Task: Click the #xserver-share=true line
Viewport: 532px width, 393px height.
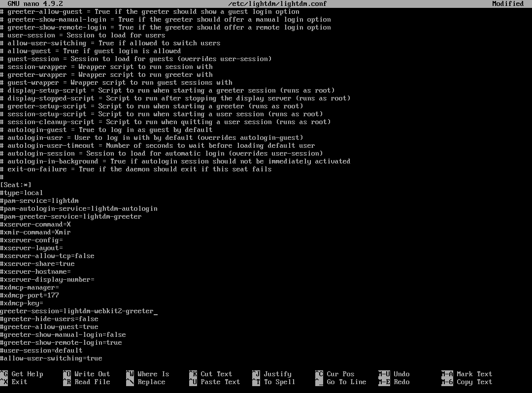Action: tap(37, 263)
